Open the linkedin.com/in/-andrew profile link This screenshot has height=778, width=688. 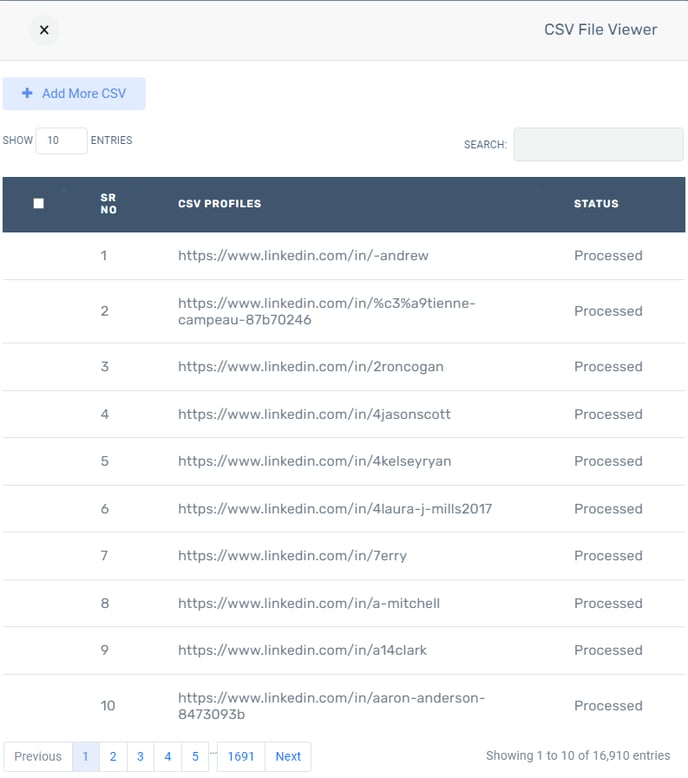[x=303, y=256]
